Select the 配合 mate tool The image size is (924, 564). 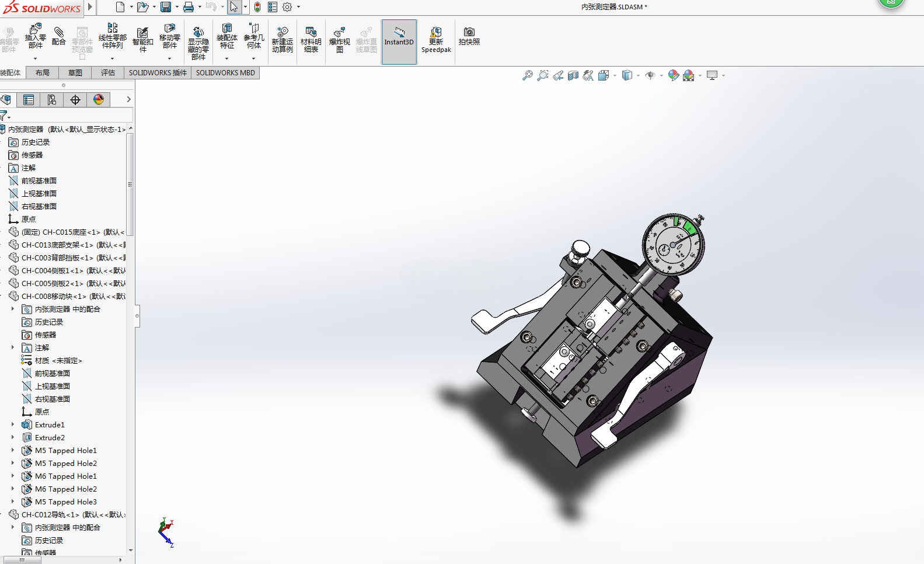pyautogui.click(x=58, y=36)
